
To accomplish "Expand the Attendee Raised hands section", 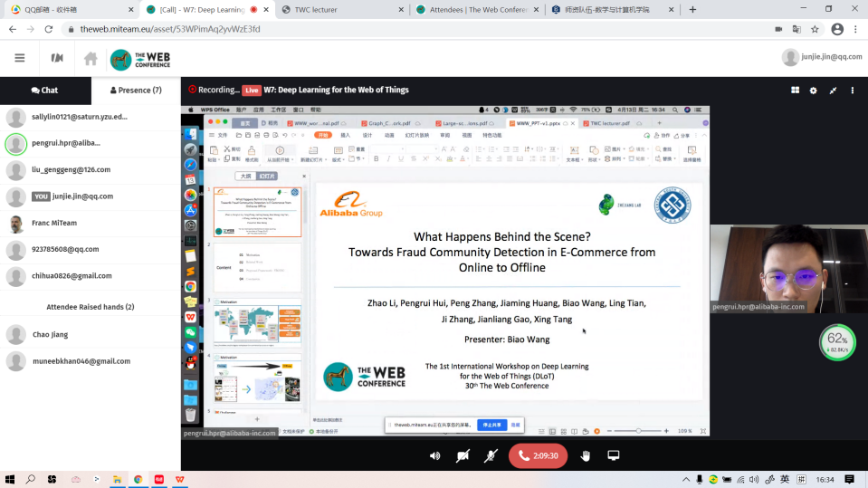I will tap(91, 307).
